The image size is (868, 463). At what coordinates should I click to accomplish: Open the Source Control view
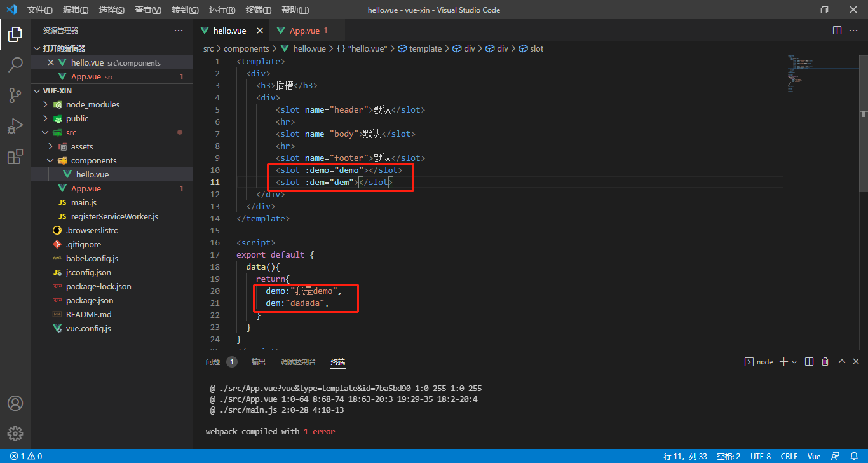(x=15, y=95)
